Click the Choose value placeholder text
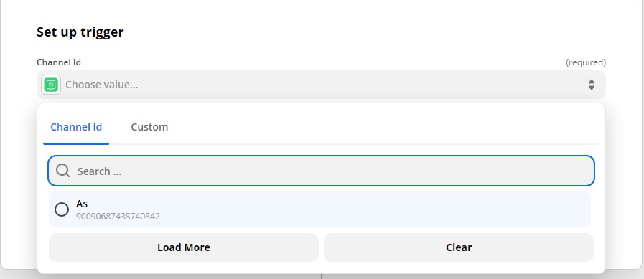Screen dimensions: 644x279 click(102, 85)
